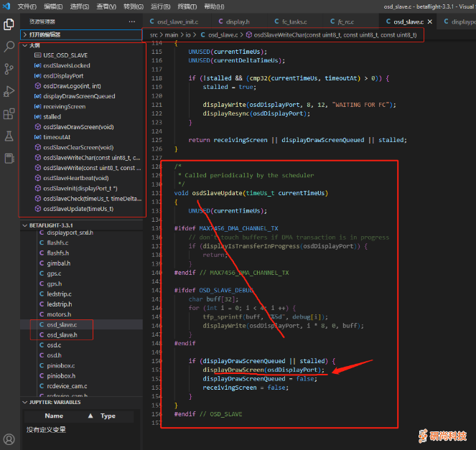Collapse the BETAFLIGHT-3.3.1 folder section
Viewport: 476px width, 450px height.
point(50,225)
